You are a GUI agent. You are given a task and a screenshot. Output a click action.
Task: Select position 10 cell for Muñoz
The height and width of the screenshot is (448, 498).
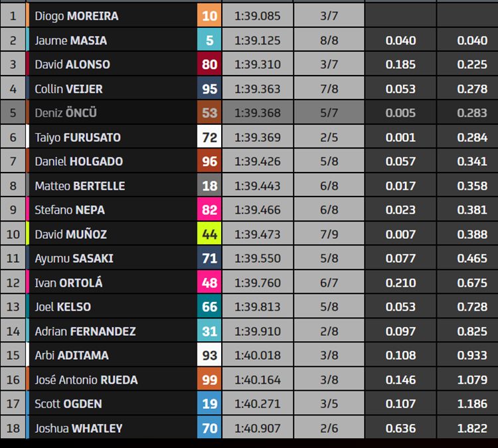tap(13, 234)
